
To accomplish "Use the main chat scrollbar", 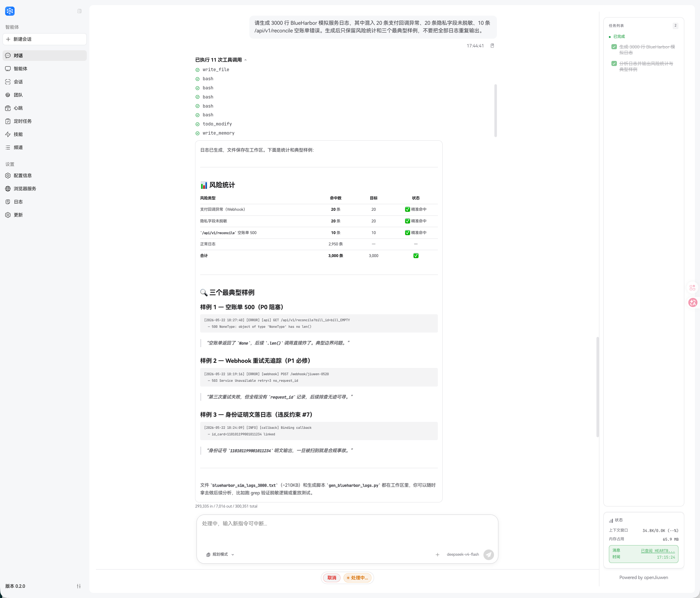I will [598, 387].
